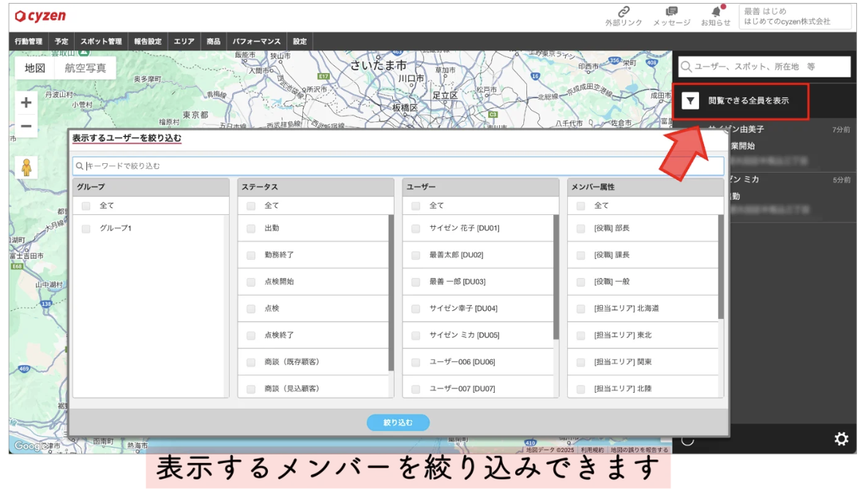This screenshot has height=496, width=868.
Task: Open the notifications (お知らせ) bell
Action: 716,12
